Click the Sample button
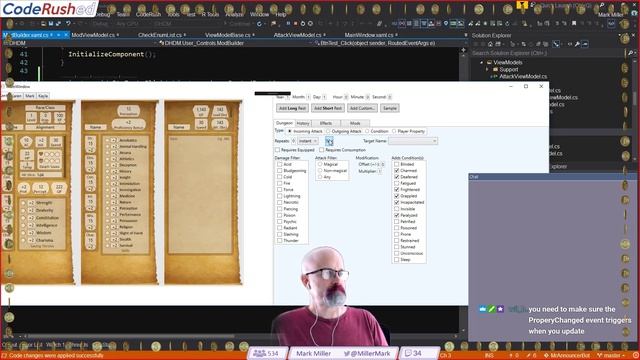Viewport: 640px width, 360px height. [x=390, y=108]
